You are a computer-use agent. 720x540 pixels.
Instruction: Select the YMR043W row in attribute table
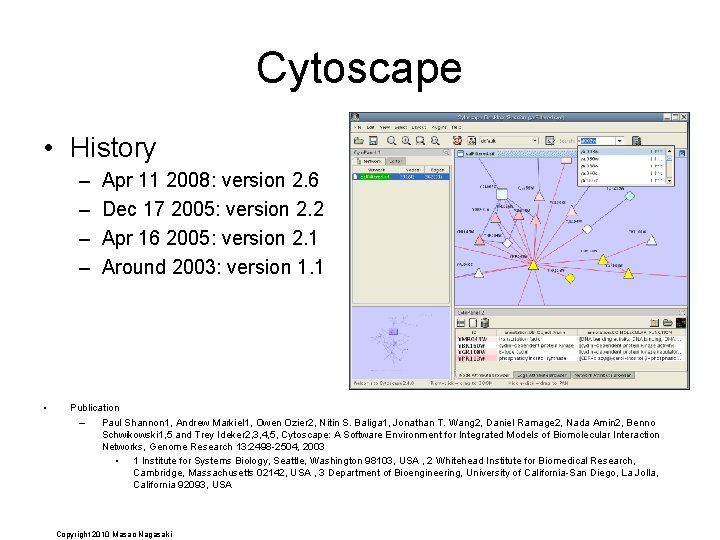point(571,339)
